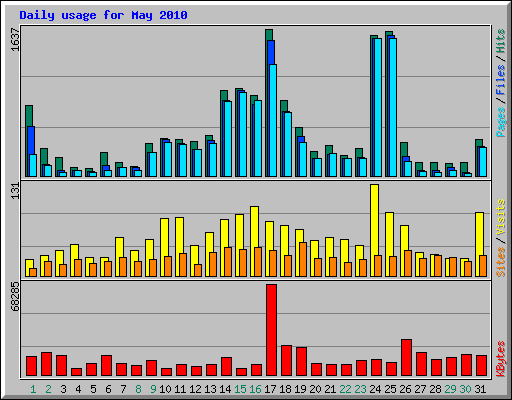Click the 131 axis value

[15, 191]
